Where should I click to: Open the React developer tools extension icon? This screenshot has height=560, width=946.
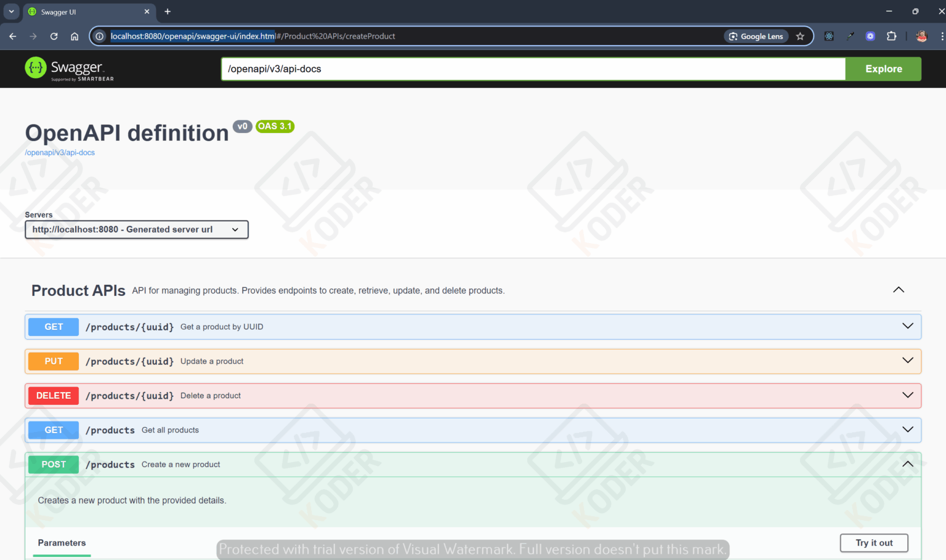coord(829,36)
